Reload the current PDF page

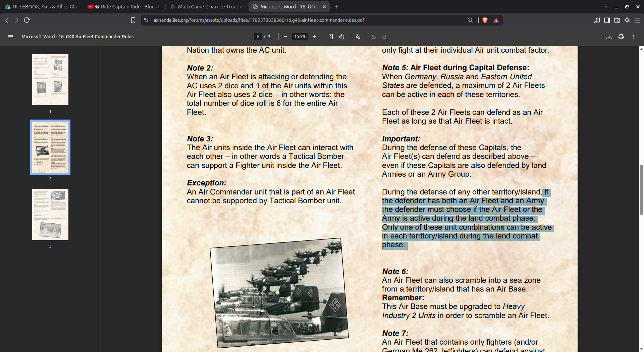(27, 20)
